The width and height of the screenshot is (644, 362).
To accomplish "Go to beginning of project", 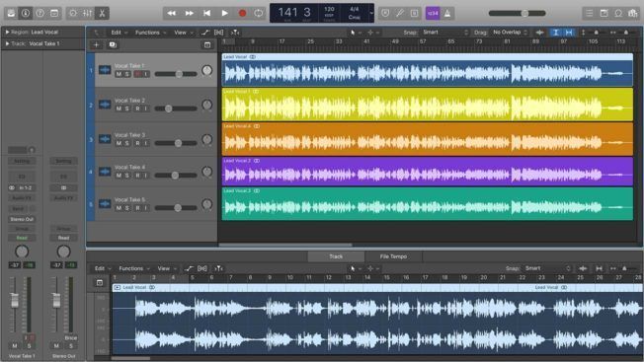I will (207, 13).
